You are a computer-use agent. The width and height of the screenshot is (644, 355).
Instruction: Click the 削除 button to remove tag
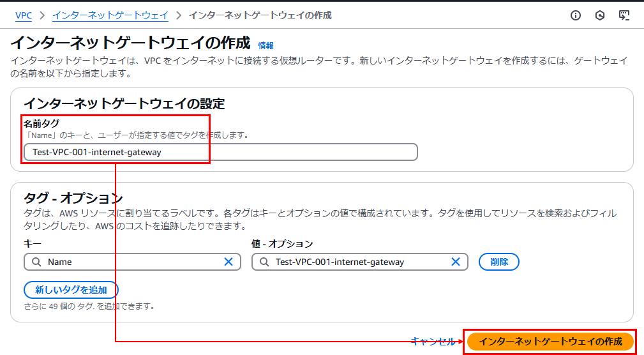tap(499, 262)
